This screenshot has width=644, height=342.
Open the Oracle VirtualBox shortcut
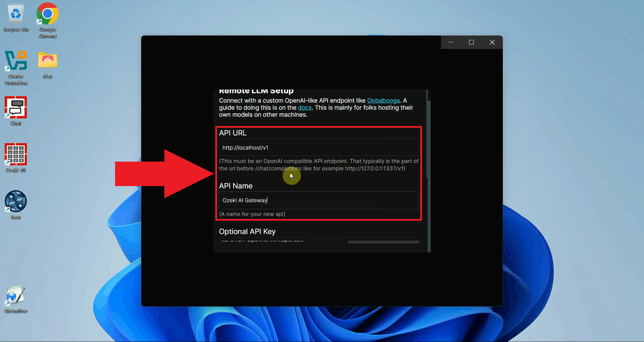pyautogui.click(x=16, y=68)
